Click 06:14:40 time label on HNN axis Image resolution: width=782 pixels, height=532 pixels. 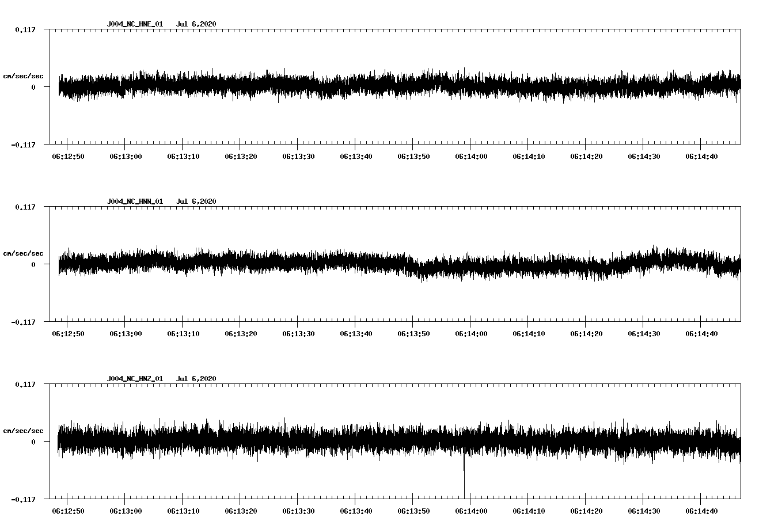(x=702, y=334)
